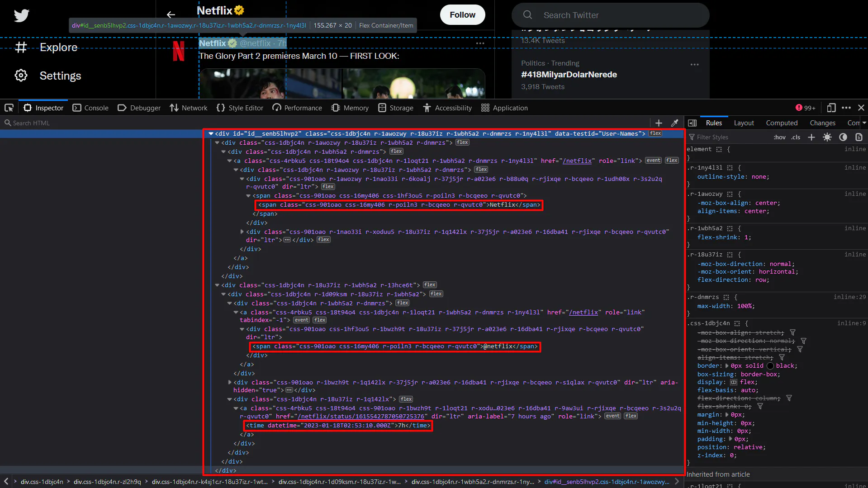This screenshot has height=488, width=868.
Task: Activate the eyedropper color sampler
Action: click(675, 123)
